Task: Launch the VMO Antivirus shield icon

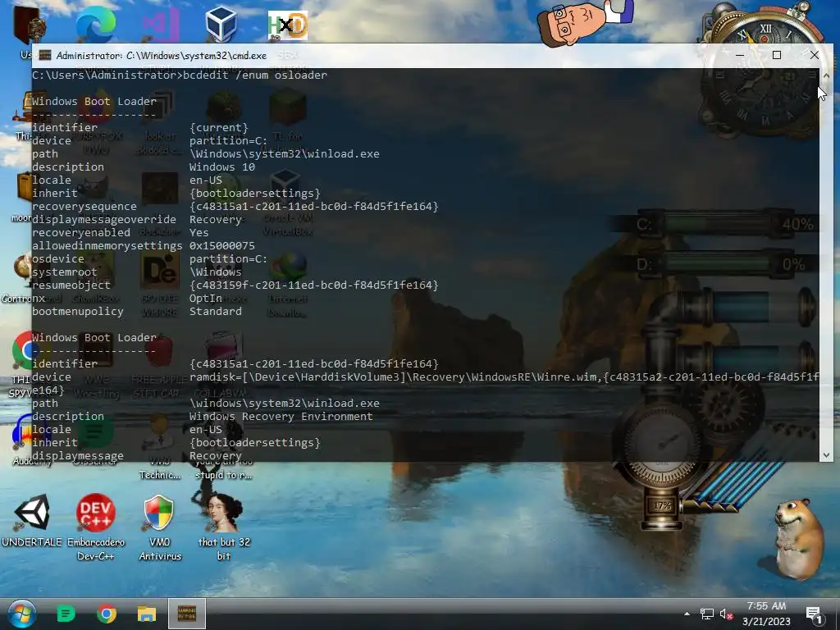Action: click(x=160, y=527)
